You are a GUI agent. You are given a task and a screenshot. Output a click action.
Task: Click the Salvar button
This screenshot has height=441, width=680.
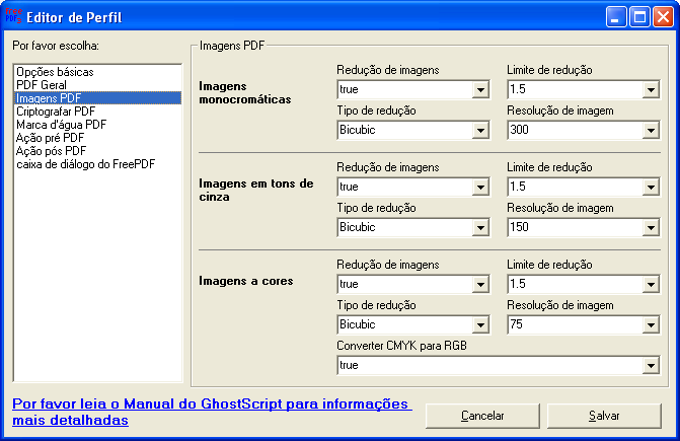tap(604, 416)
